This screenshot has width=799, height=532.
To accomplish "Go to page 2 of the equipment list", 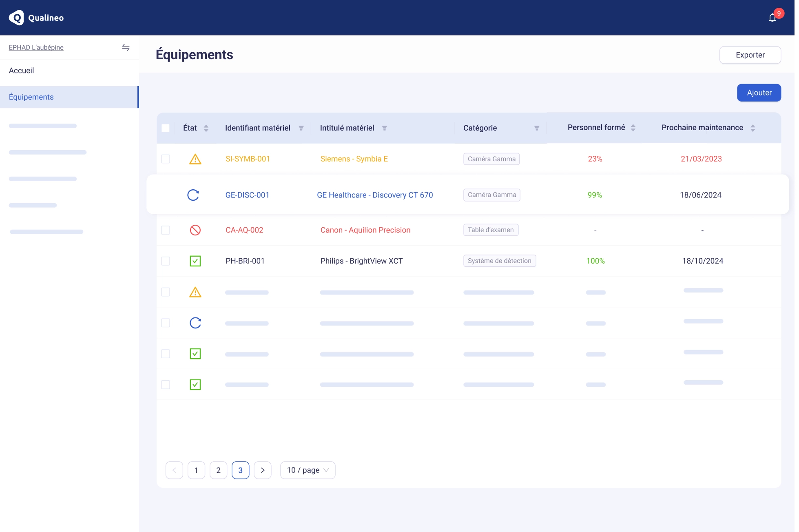I will (x=219, y=470).
